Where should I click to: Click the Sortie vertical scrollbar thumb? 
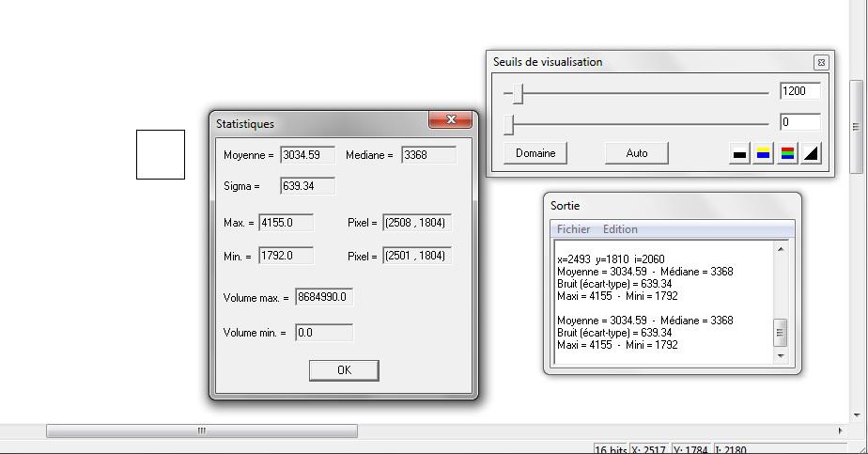[780, 333]
